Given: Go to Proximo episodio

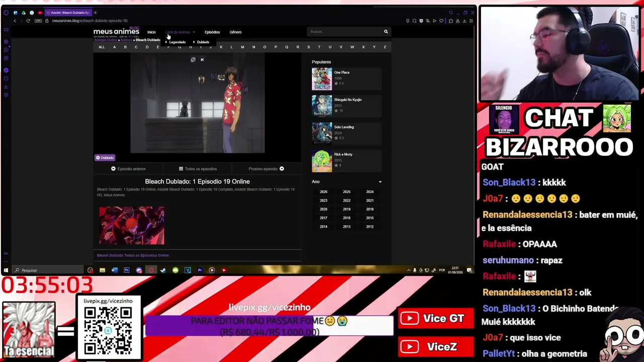Looking at the screenshot, I should click(x=266, y=169).
